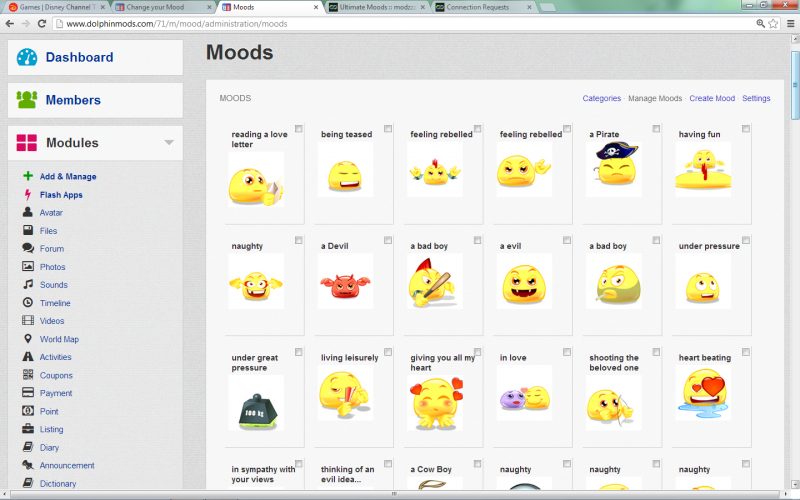Open the Categories link
The width and height of the screenshot is (800, 500).
click(602, 98)
